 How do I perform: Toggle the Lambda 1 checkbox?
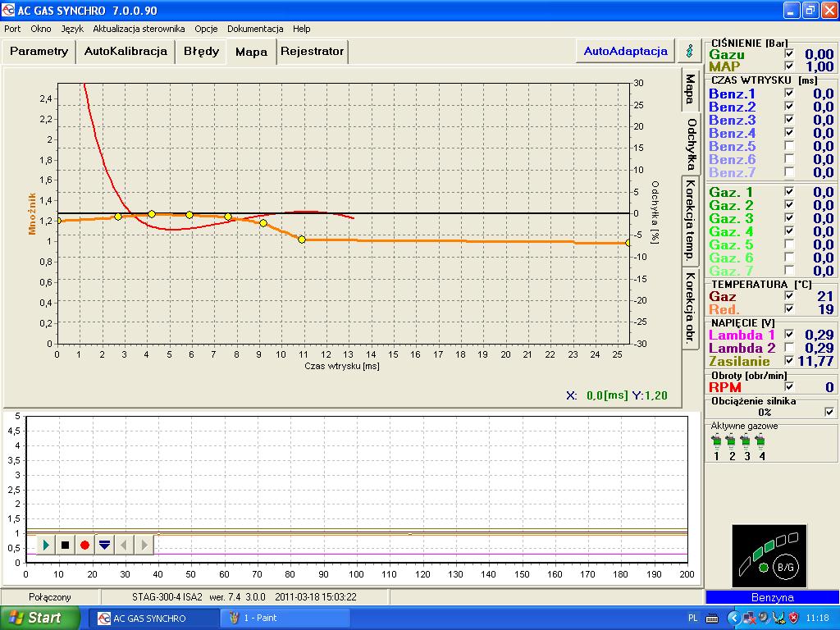[x=788, y=335]
